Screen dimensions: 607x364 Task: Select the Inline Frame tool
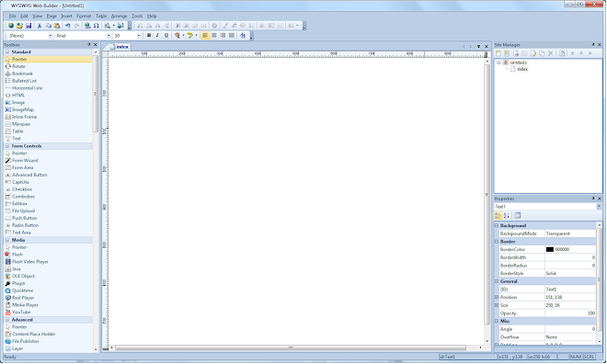coord(25,117)
